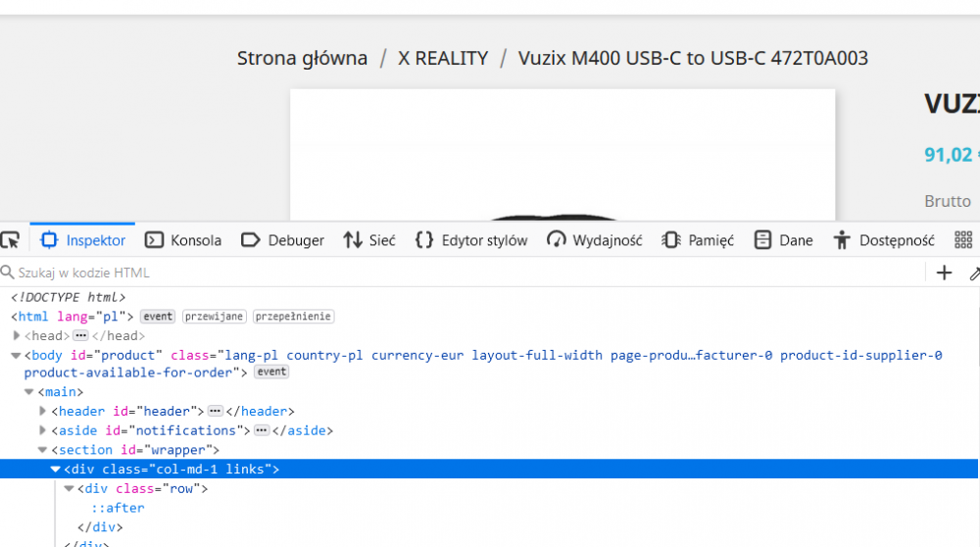Image resolution: width=980 pixels, height=547 pixels.
Task: Click the product image thumbnail
Action: [x=563, y=155]
